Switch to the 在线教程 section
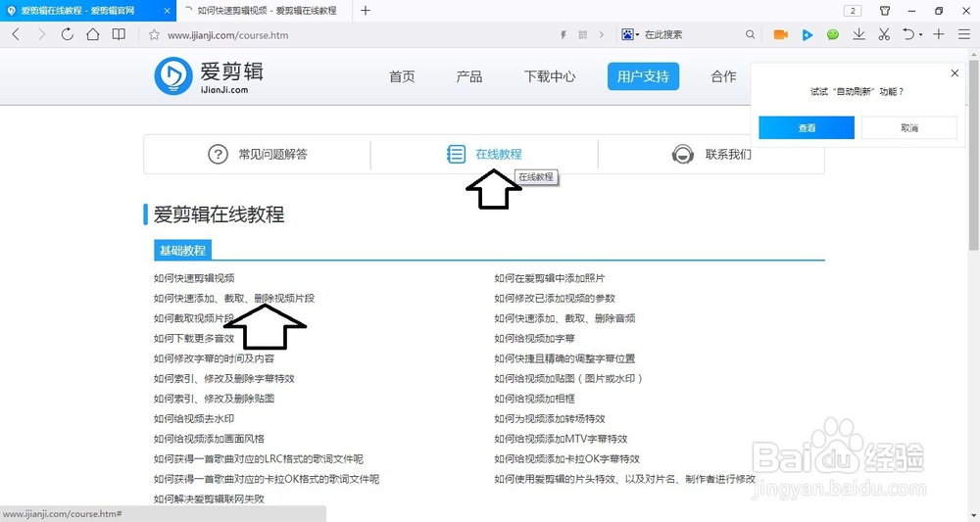The height and width of the screenshot is (522, 980). tap(484, 154)
